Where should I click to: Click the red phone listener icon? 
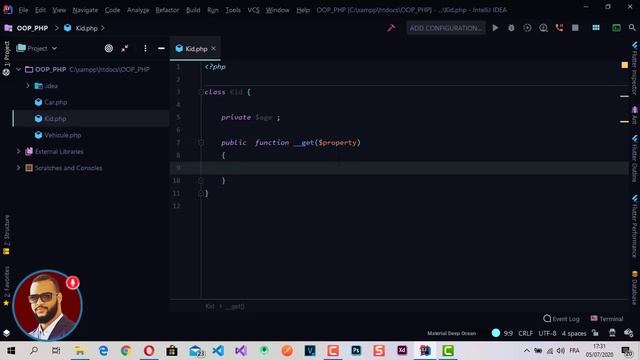tap(559, 28)
